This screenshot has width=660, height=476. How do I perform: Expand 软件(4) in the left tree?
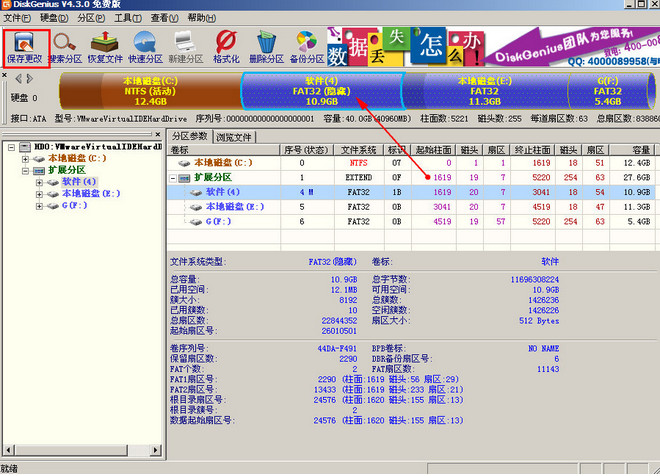click(39, 183)
